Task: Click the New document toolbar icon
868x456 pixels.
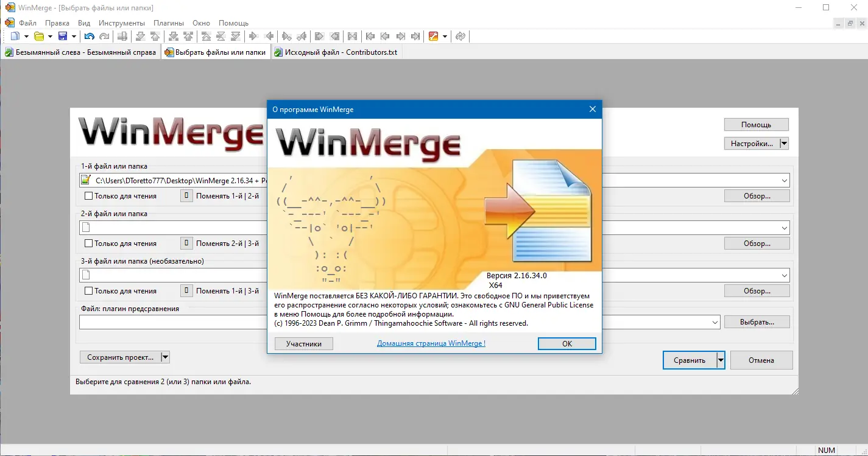Action: [x=15, y=37]
